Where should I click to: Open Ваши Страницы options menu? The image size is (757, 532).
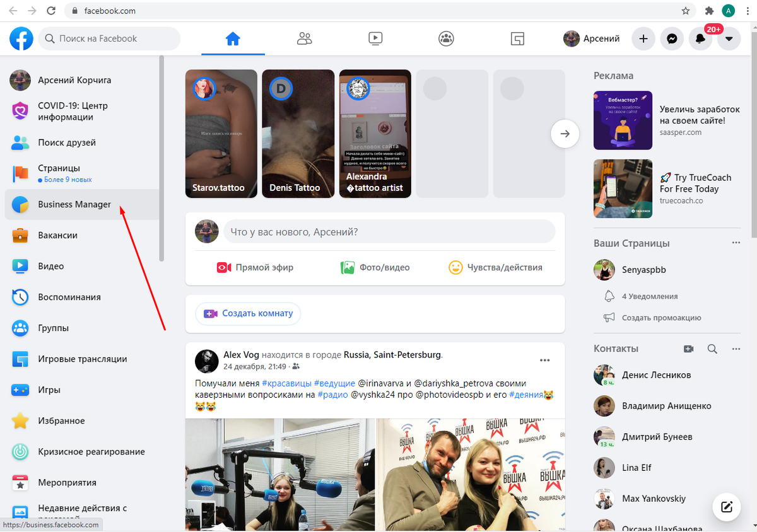coord(736,243)
